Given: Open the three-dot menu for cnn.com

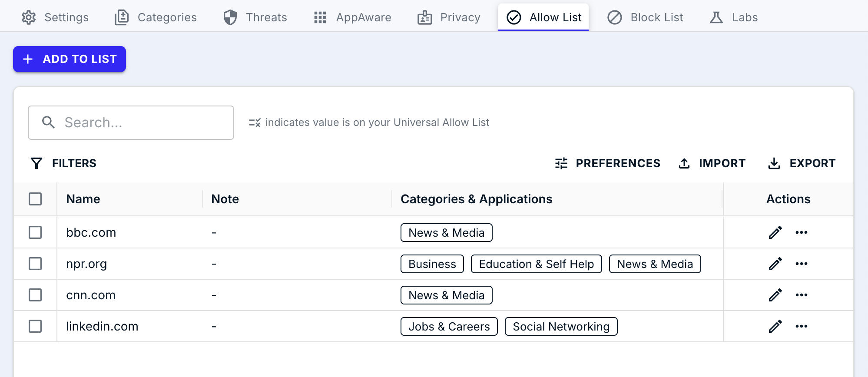Looking at the screenshot, I should (802, 295).
